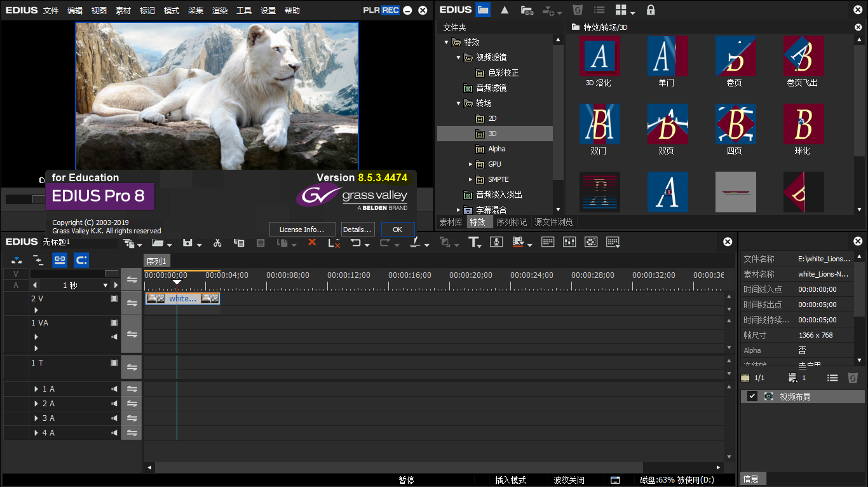Expand the GPU tree node
Image resolution: width=868 pixels, height=487 pixels.
471,164
